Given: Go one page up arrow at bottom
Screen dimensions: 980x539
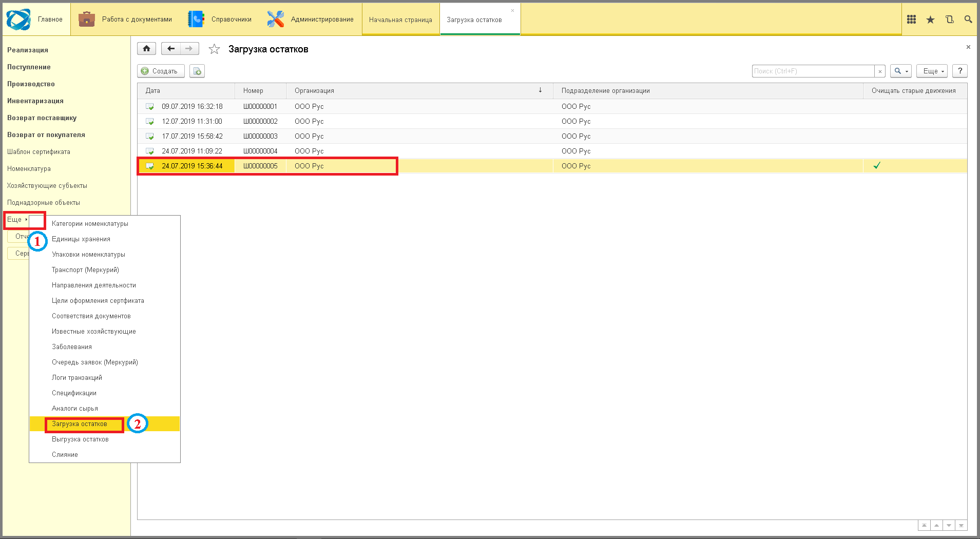Looking at the screenshot, I should (936, 525).
